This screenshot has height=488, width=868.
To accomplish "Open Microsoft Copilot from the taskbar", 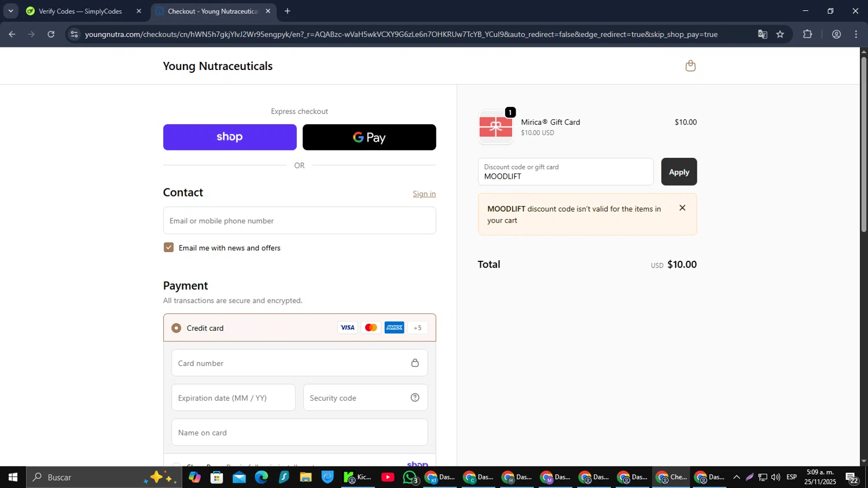I will pos(194,477).
